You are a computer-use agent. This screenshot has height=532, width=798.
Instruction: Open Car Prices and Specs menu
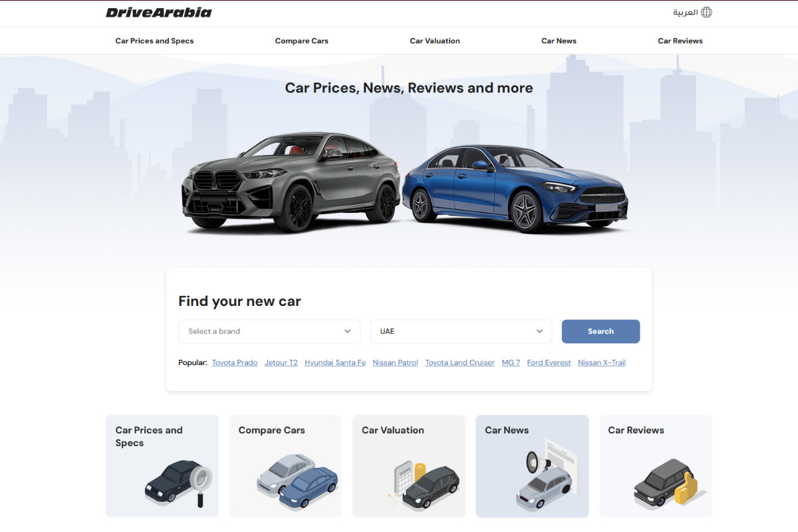(x=154, y=41)
